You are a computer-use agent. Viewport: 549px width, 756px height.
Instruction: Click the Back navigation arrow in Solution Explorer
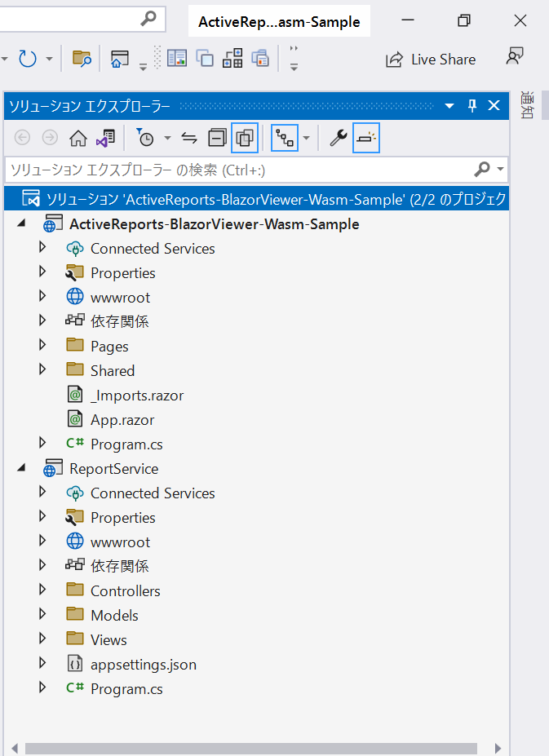point(22,138)
